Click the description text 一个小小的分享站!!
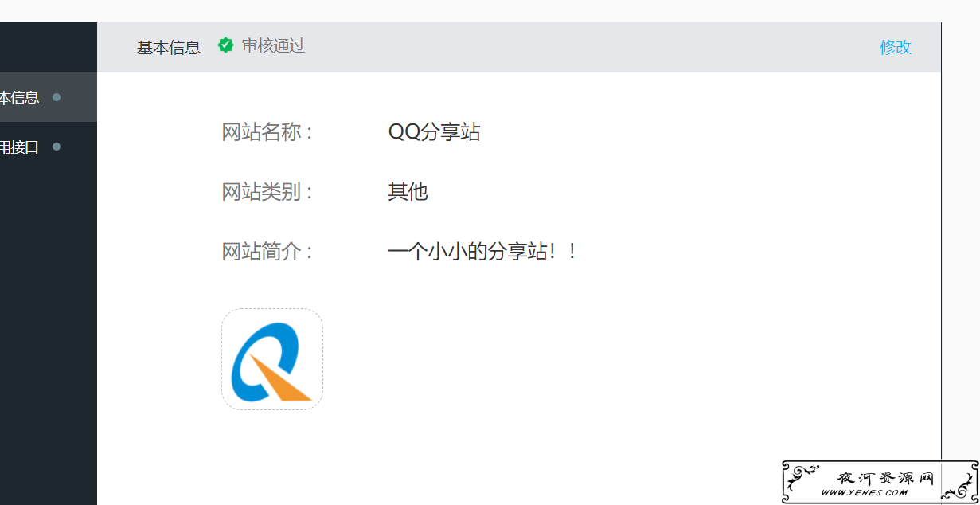 point(482,252)
